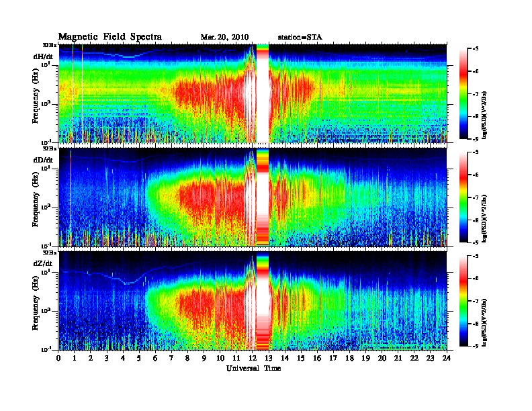Click the "10" tick on the time axis
The image size is (532, 411).
pos(220,358)
